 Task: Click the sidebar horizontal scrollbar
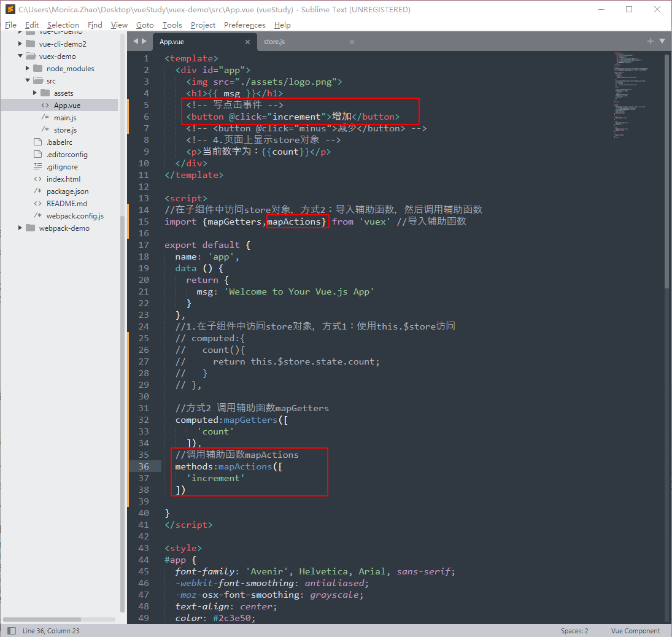[x=42, y=619]
